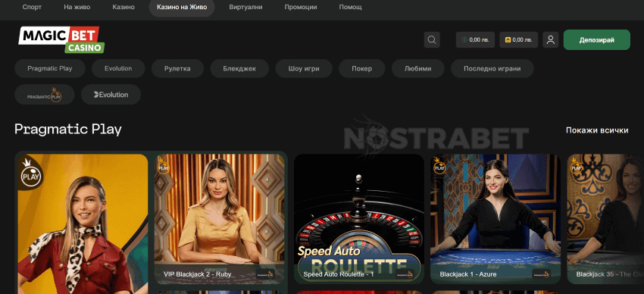Filter games by Покер
Viewport: 644px width, 294px height.
pyautogui.click(x=362, y=68)
